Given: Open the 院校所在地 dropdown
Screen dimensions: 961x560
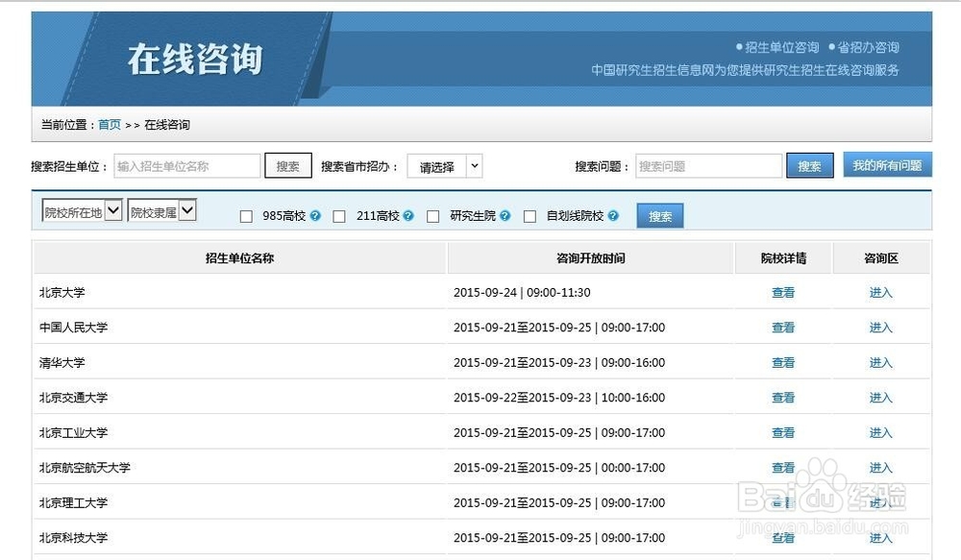Looking at the screenshot, I should pyautogui.click(x=82, y=211).
